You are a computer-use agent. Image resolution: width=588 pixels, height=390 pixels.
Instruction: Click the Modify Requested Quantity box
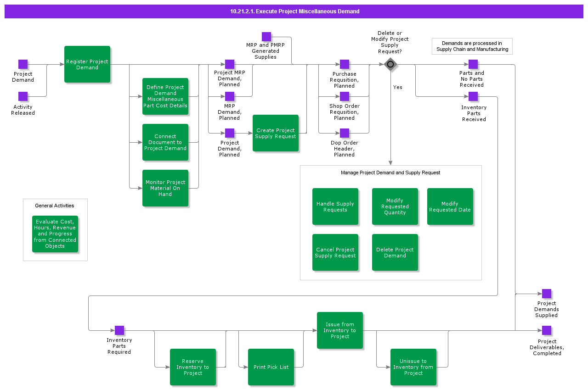pos(395,206)
